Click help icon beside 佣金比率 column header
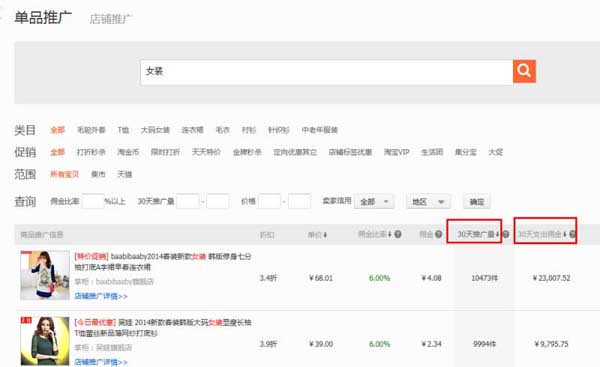 click(398, 234)
